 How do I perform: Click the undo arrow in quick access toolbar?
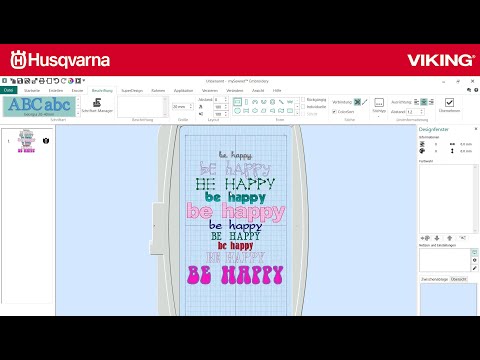(x=56, y=81)
